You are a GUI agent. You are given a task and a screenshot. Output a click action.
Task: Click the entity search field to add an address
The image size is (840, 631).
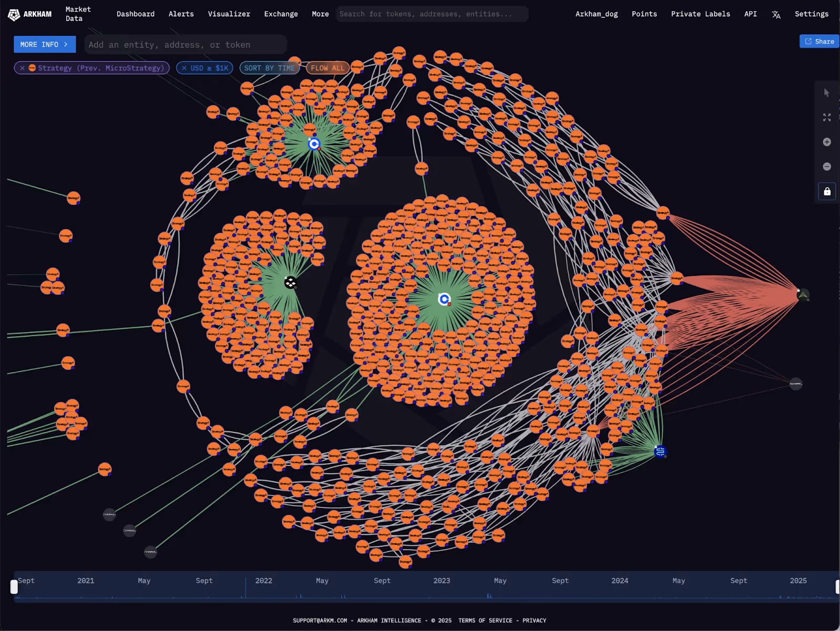coord(185,45)
